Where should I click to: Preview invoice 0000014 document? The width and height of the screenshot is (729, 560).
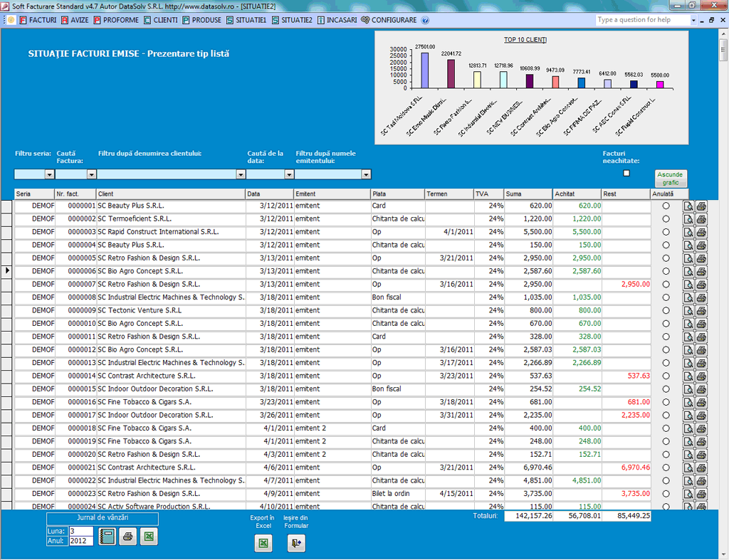point(688,376)
